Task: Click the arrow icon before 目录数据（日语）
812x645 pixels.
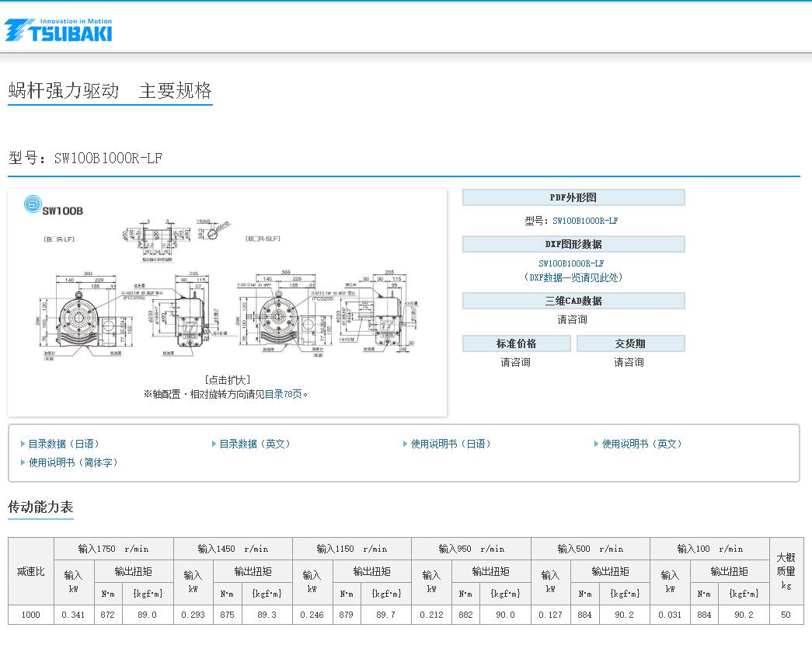Action: (21, 444)
